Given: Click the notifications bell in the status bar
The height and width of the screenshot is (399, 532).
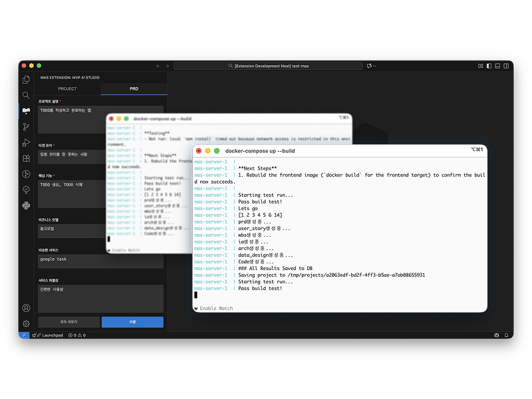Looking at the screenshot, I should [506, 335].
